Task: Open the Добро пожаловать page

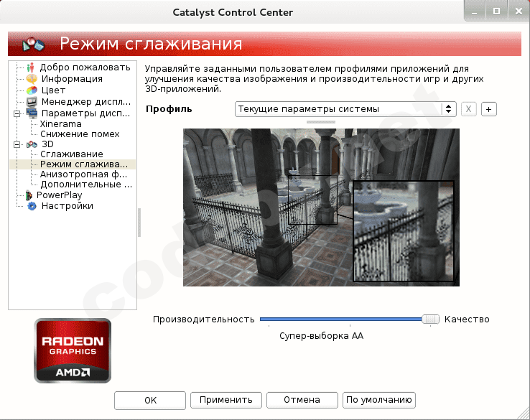Action: pyautogui.click(x=85, y=67)
